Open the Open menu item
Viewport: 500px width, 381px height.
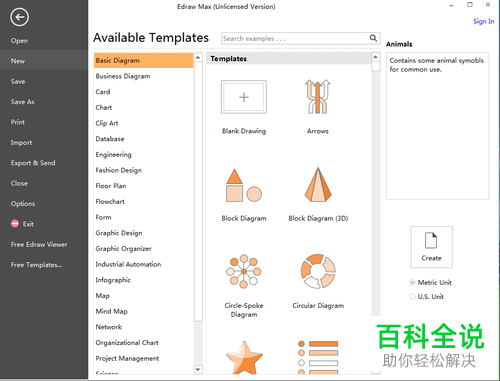tap(19, 41)
